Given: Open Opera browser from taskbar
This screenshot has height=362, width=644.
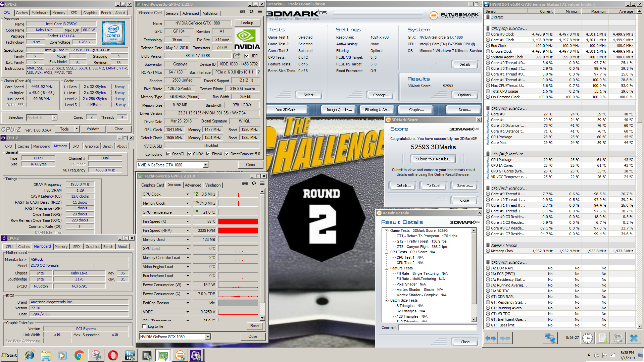Looking at the screenshot, I should 113,355.
